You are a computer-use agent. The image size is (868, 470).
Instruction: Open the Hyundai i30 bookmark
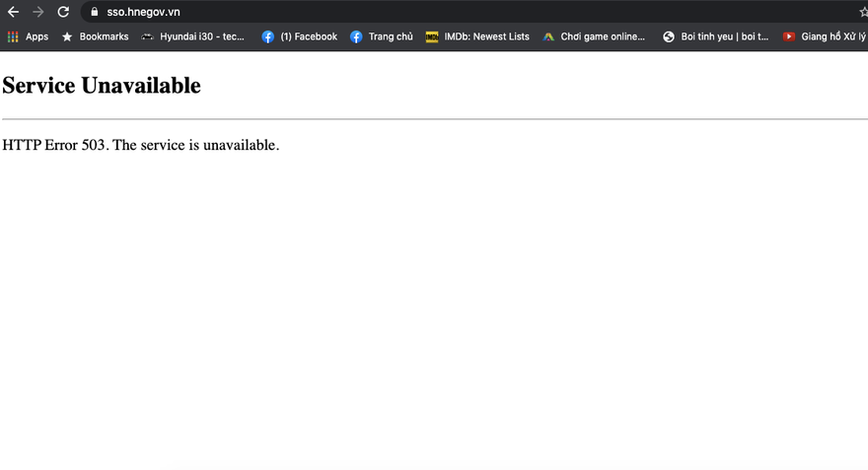[192, 36]
